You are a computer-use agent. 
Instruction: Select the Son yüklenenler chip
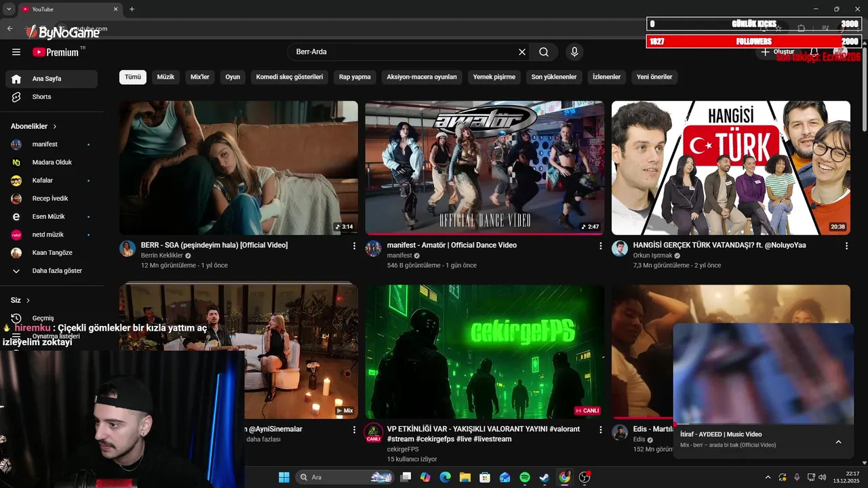554,77
